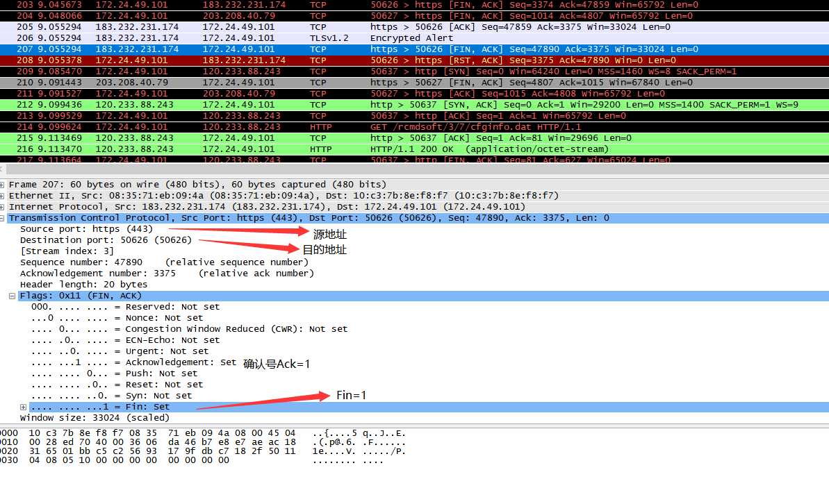829x504 pixels.
Task: Select Acknowledgement number: 3375 field
Action: pyautogui.click(x=167, y=274)
